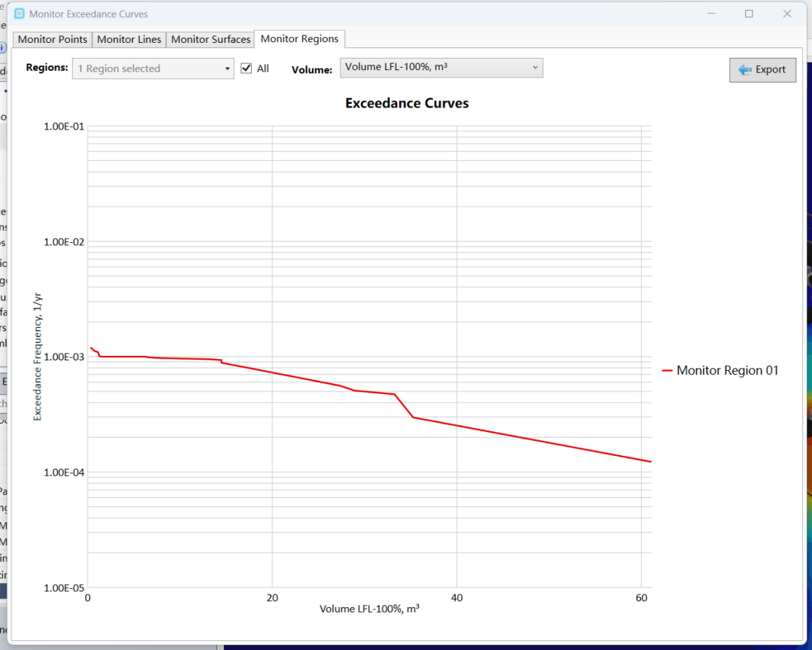
Task: Close the Monitor Exceedance Curves window
Action: (787, 14)
